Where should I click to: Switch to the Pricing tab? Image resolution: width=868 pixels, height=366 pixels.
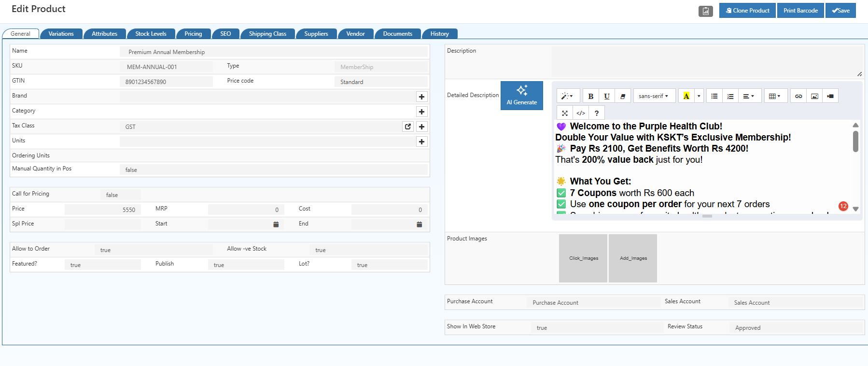click(x=193, y=34)
